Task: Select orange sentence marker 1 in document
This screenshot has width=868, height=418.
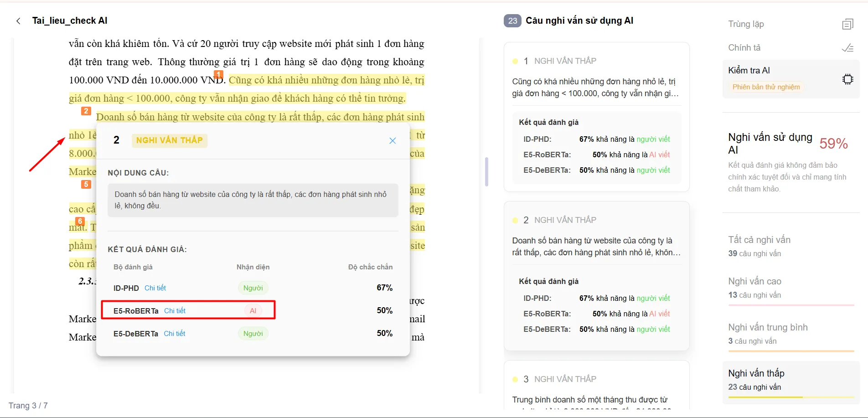Action: click(x=219, y=74)
